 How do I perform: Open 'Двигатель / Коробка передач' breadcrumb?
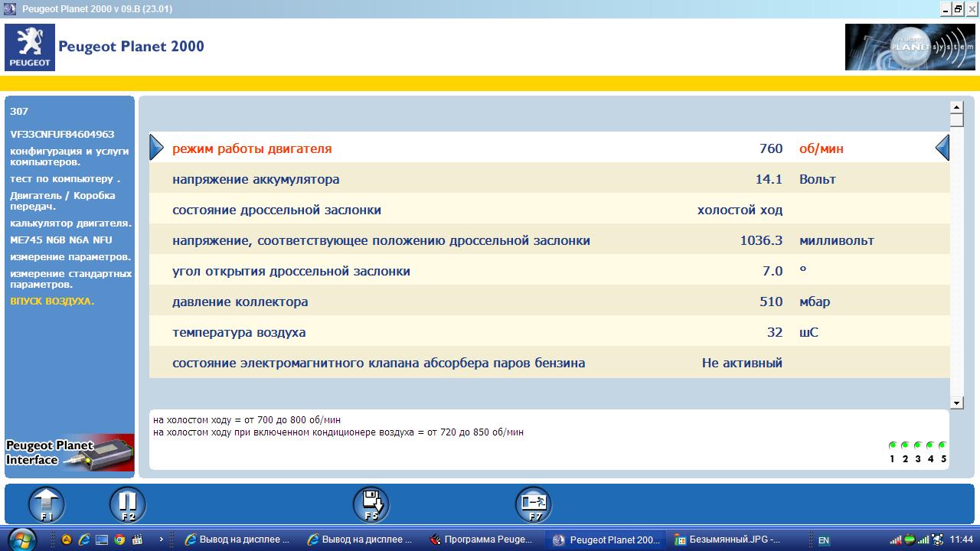pos(63,201)
